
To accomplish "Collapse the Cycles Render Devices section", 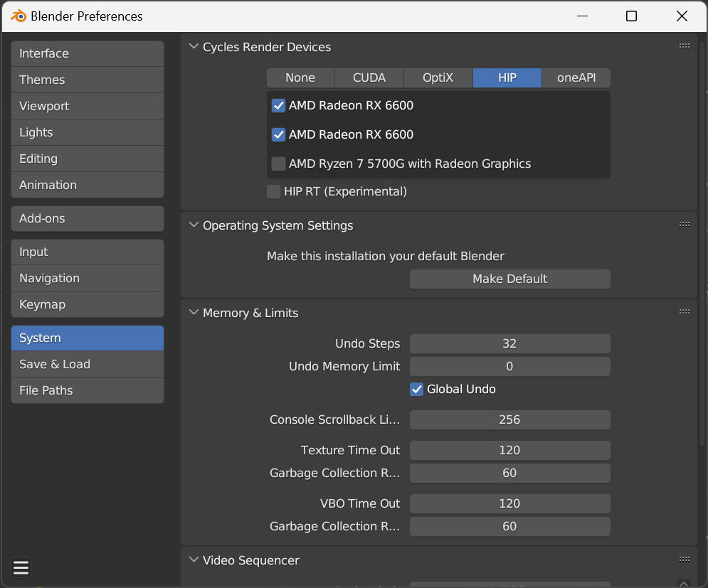I will (194, 46).
